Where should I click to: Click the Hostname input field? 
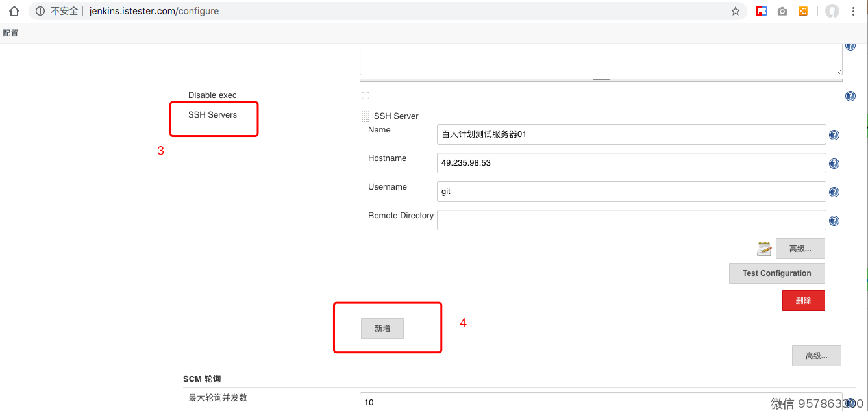[631, 163]
